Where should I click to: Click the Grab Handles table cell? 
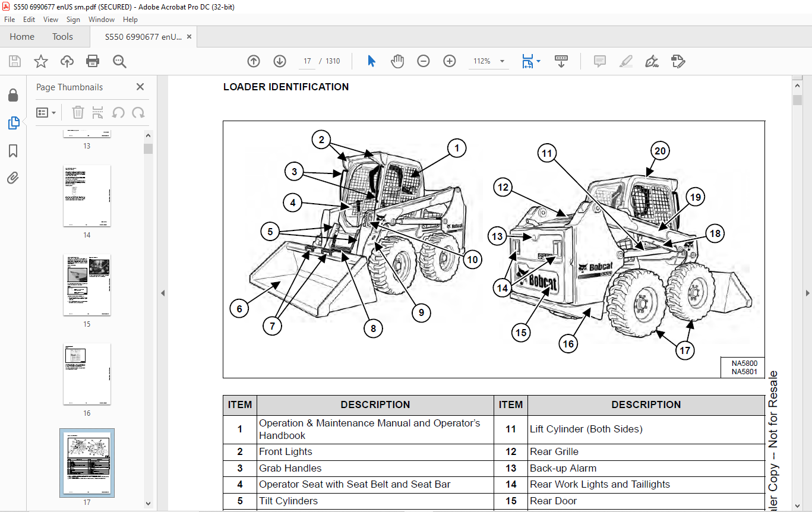(375, 468)
